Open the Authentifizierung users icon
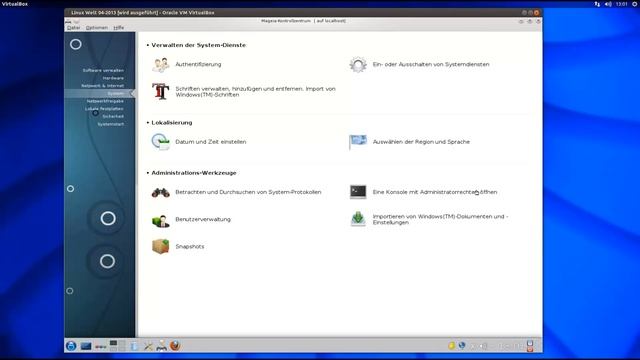640x360 pixels. click(160, 64)
